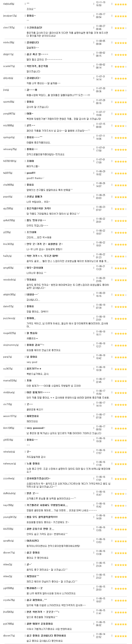Click the star rating on chm1787's review

point(120,28)
